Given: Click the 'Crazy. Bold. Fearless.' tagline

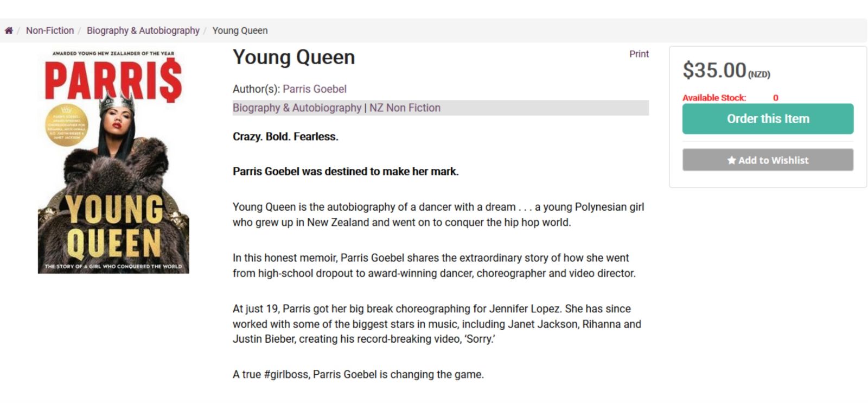Looking at the screenshot, I should [x=285, y=136].
